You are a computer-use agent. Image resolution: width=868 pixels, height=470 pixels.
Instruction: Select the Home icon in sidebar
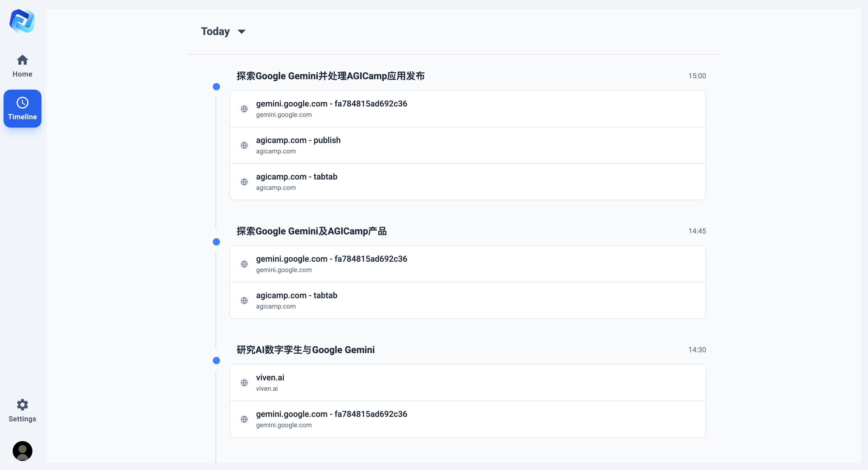click(x=22, y=60)
